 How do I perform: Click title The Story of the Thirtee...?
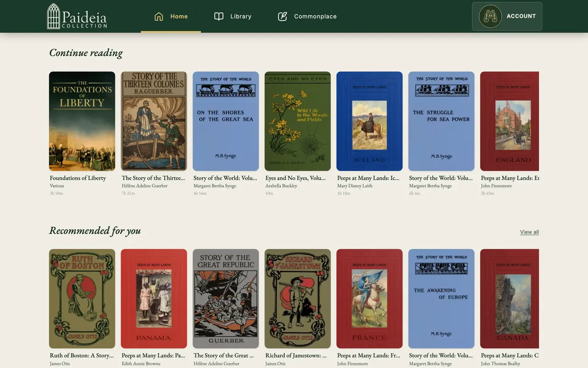point(153,178)
